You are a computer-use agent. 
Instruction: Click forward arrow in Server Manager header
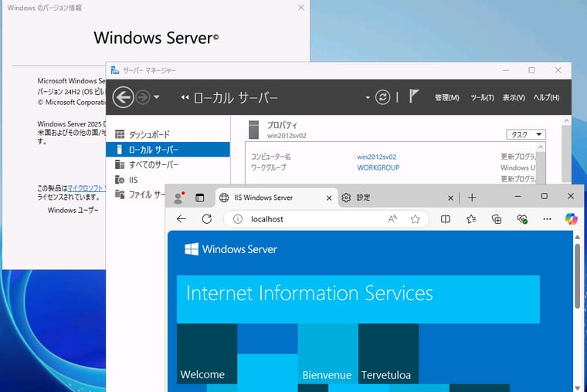pos(143,97)
